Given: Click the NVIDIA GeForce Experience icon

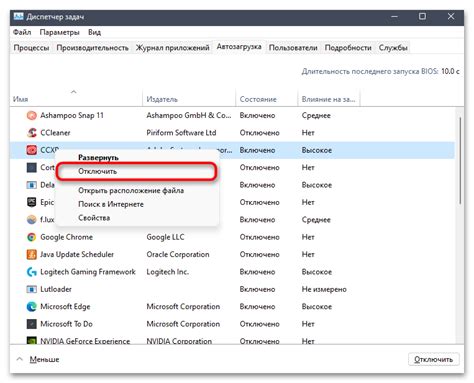Looking at the screenshot, I should (x=31, y=340).
